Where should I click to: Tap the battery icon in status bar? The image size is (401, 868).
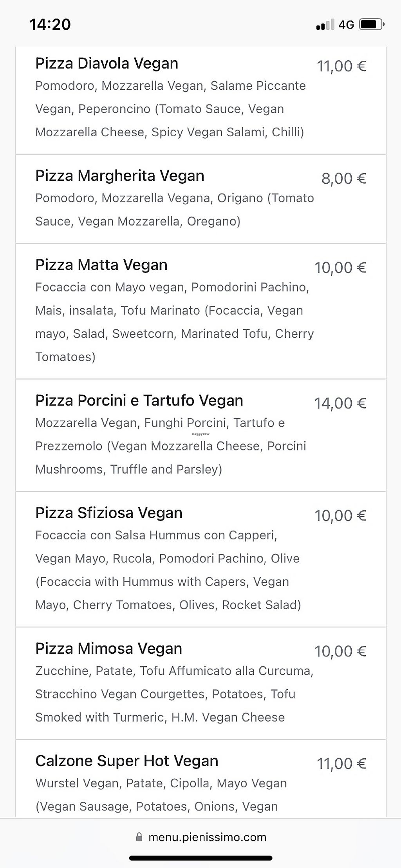click(371, 25)
